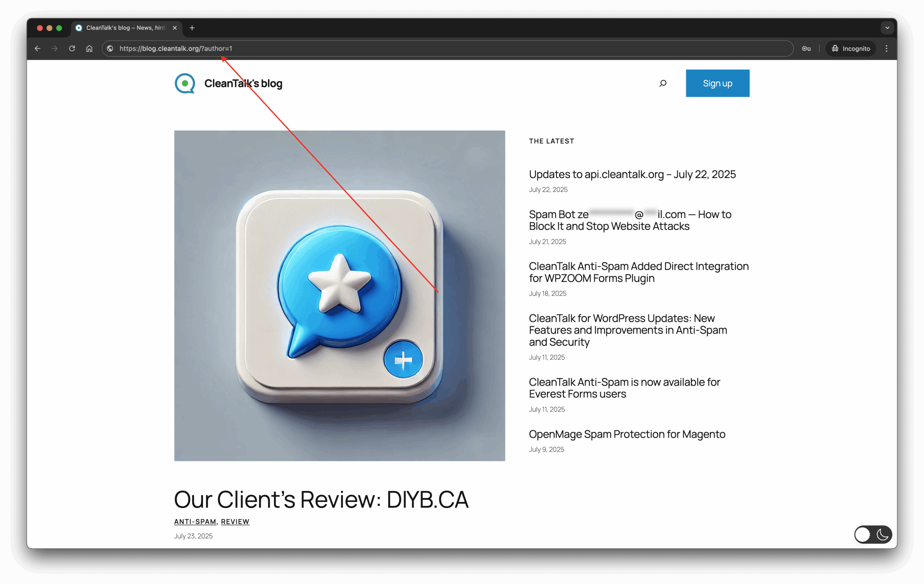Click the macOS yellow minimize button
This screenshot has height=584, width=924.
49,28
